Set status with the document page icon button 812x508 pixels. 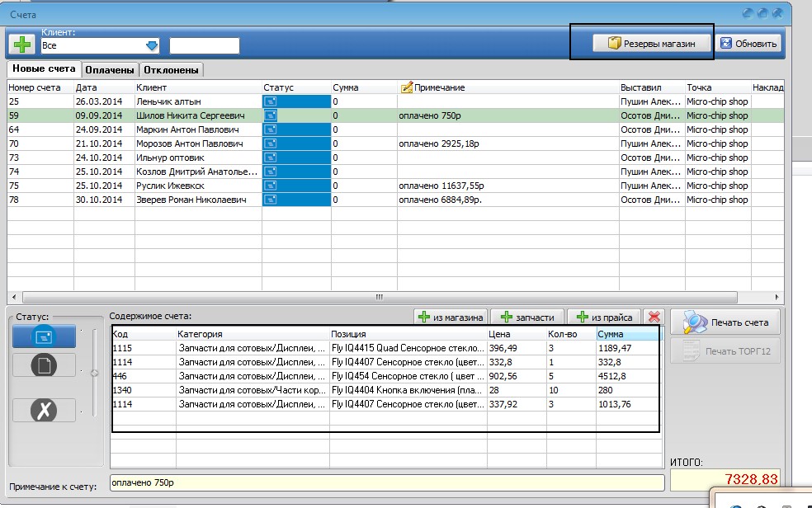[44, 365]
